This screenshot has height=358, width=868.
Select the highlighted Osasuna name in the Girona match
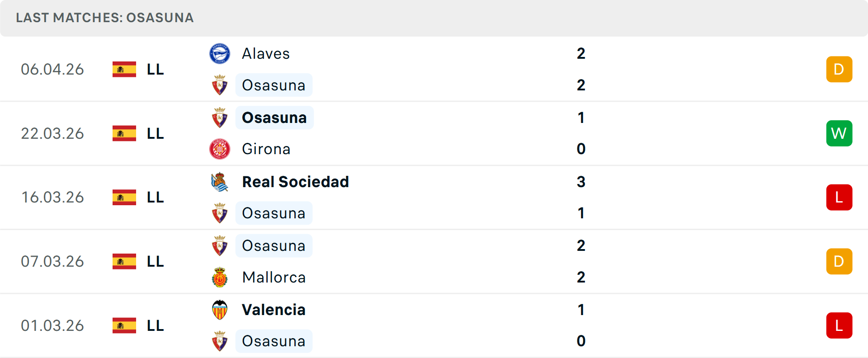click(x=274, y=118)
